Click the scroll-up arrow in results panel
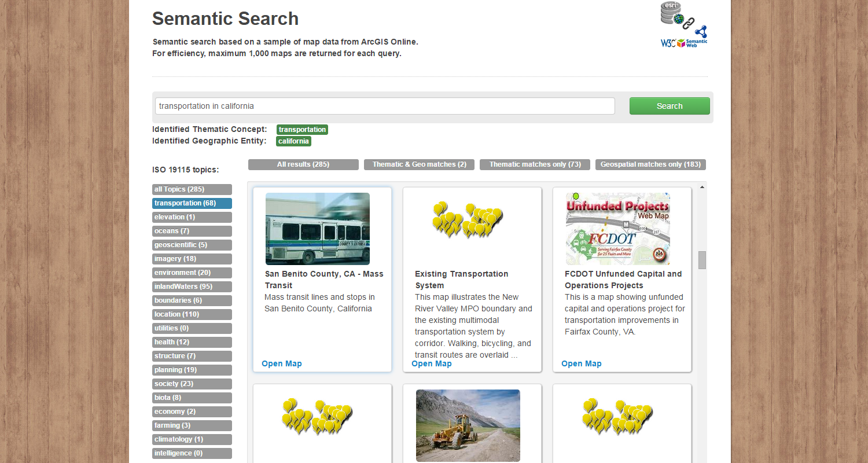 [x=702, y=187]
